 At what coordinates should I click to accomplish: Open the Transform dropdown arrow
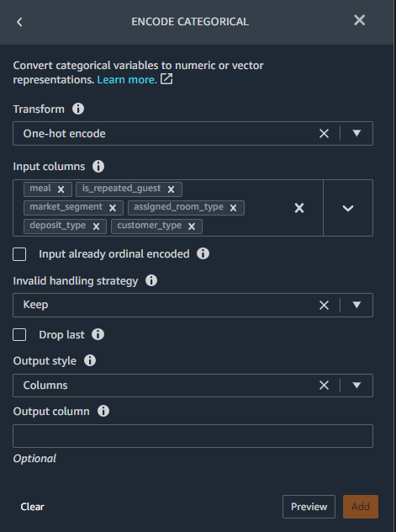coord(356,133)
